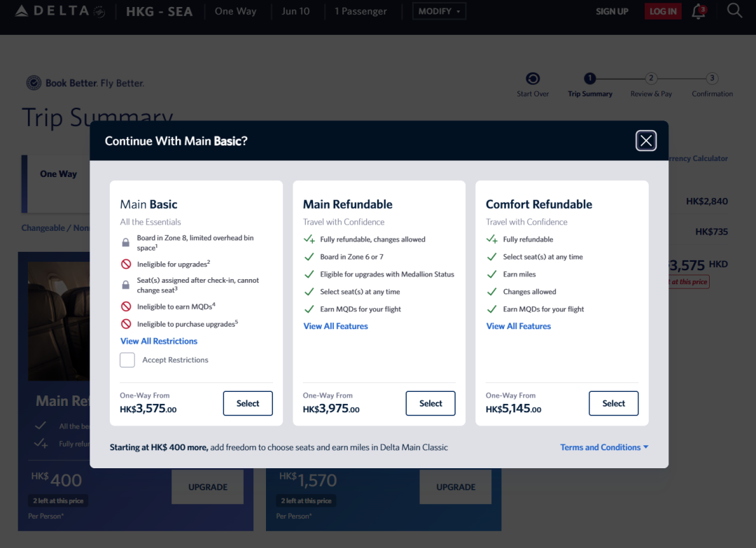Close the Continue With Main Basic dialog

[646, 141]
